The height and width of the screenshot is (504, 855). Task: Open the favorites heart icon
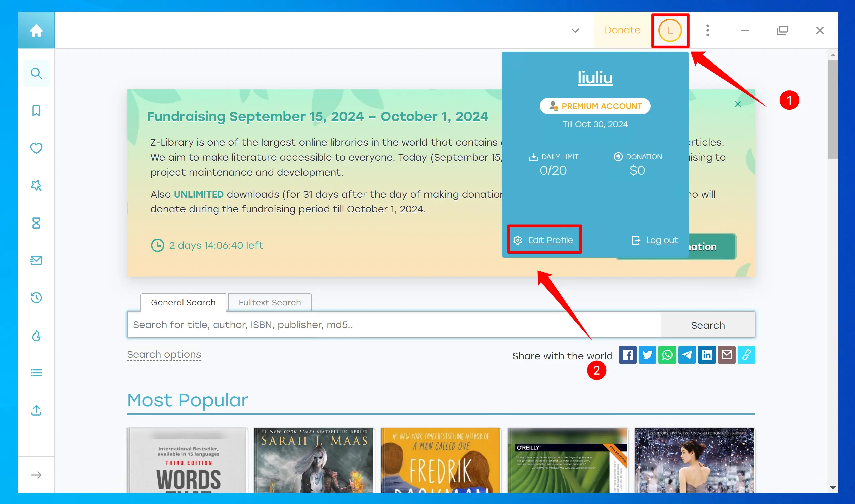click(36, 148)
